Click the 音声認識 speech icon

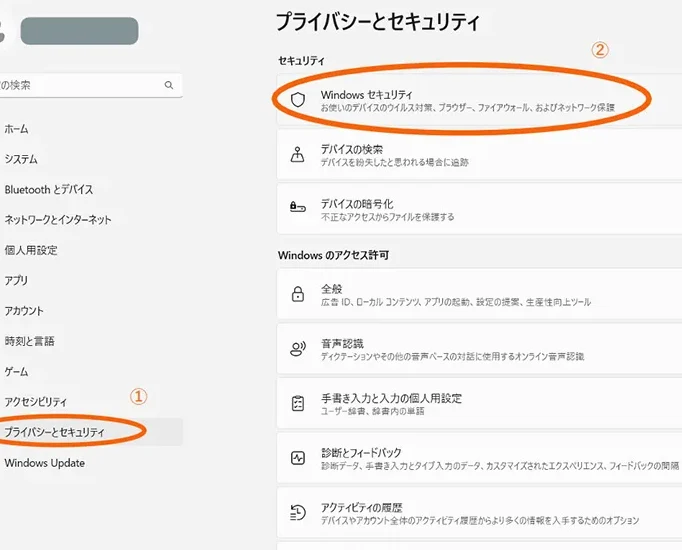298,349
